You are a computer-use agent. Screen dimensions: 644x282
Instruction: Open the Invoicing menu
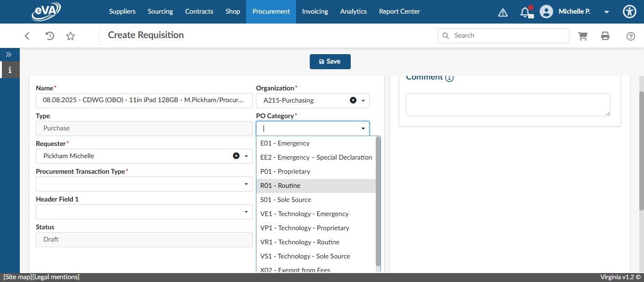click(x=315, y=11)
